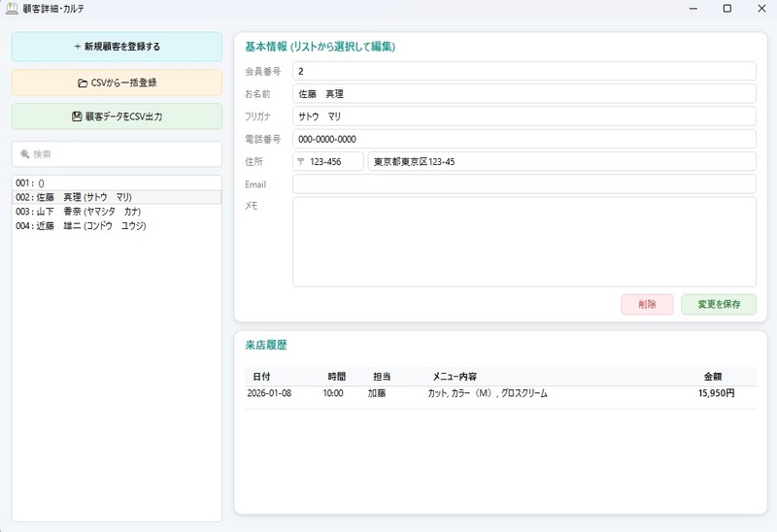Viewport: 777px width, 532px height.
Task: Click the postal code field
Action: (327, 162)
